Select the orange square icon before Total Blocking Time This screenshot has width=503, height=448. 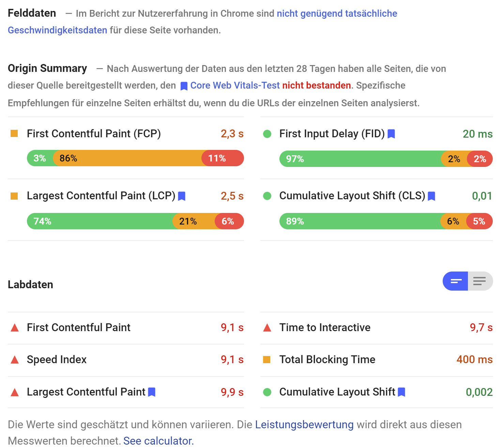coord(267,359)
